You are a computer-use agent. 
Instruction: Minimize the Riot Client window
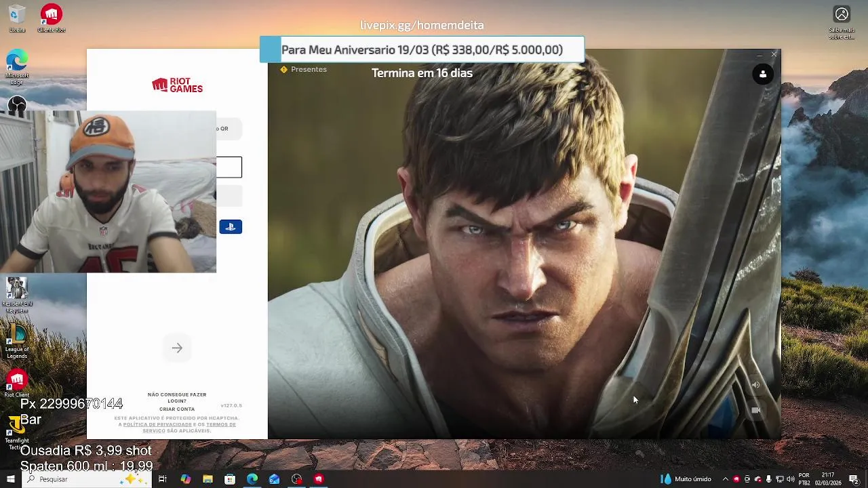[759, 54]
